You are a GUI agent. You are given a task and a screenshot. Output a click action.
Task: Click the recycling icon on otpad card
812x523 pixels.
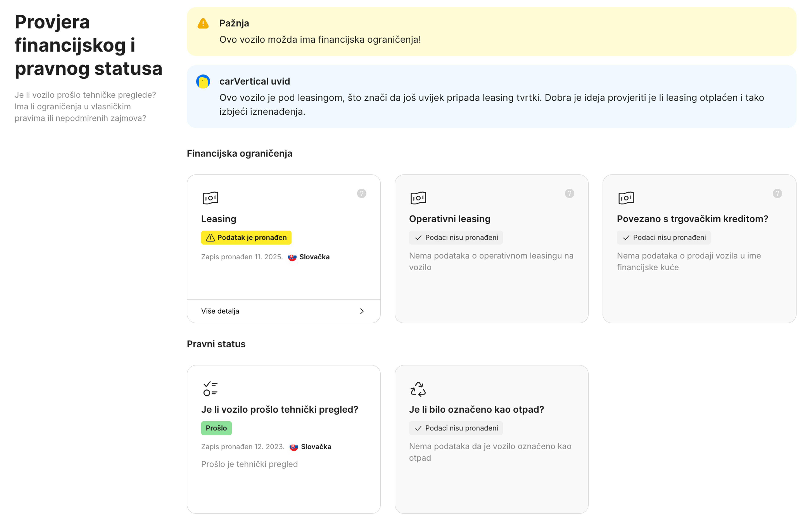418,389
